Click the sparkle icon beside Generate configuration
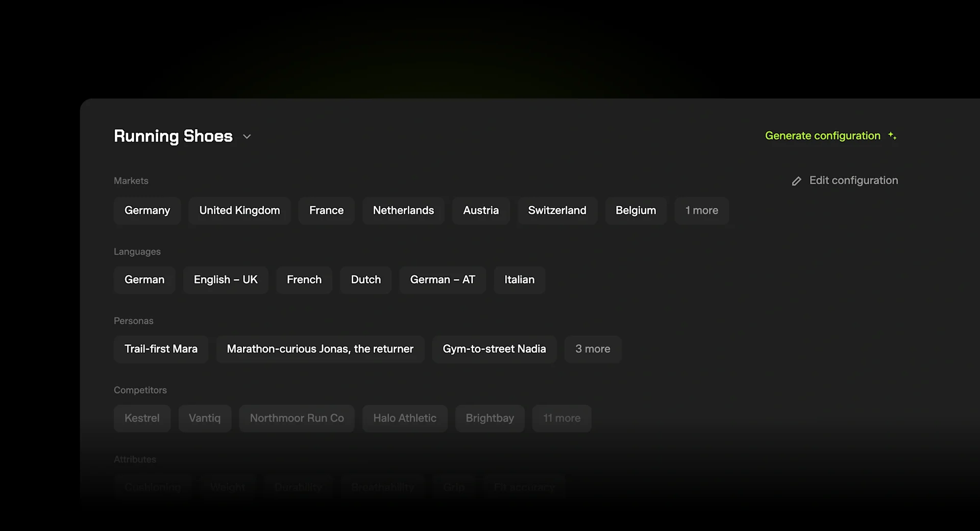Viewport: 980px width, 531px height. tap(892, 136)
